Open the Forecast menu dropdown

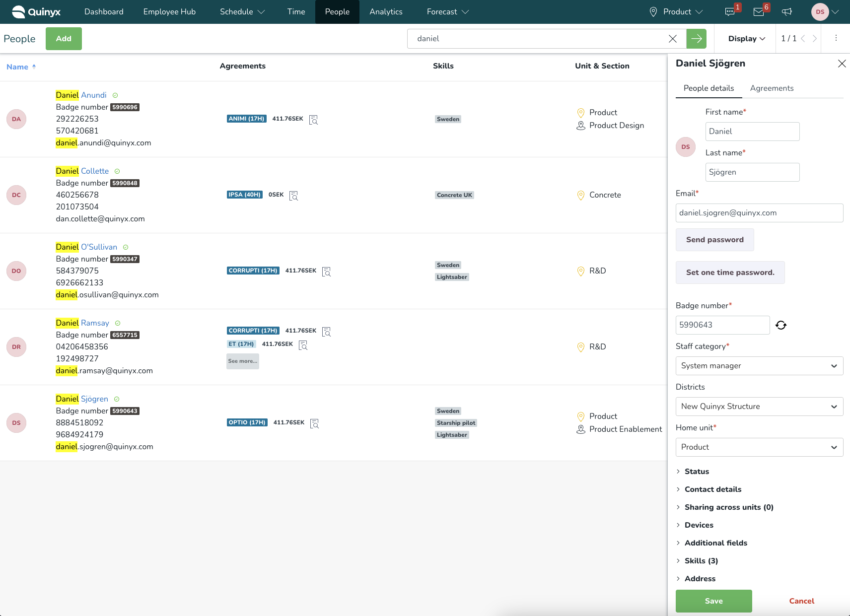tap(448, 12)
